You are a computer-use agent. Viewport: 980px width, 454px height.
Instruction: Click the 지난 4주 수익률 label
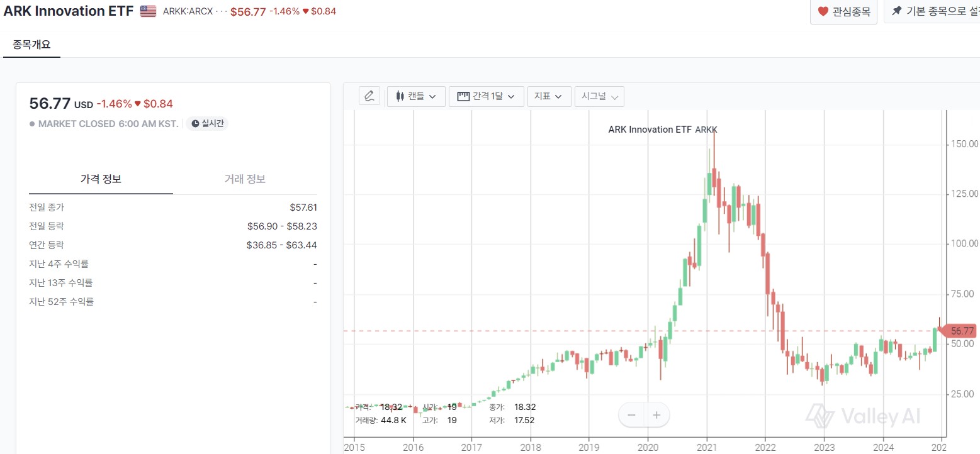pos(59,264)
